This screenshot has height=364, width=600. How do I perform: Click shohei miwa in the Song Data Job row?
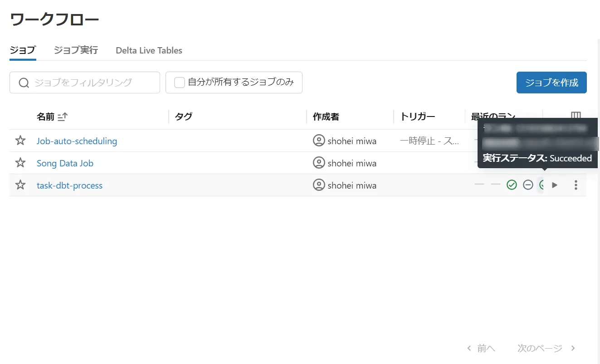point(352,163)
